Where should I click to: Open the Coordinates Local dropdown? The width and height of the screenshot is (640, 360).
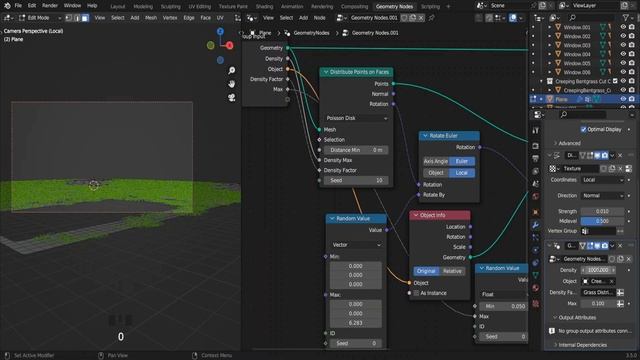(602, 180)
